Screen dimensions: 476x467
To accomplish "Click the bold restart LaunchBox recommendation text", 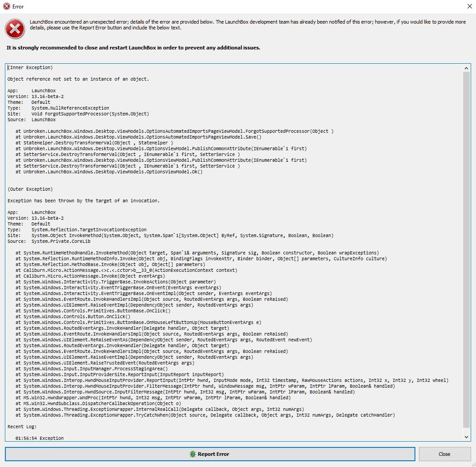I will (133, 48).
